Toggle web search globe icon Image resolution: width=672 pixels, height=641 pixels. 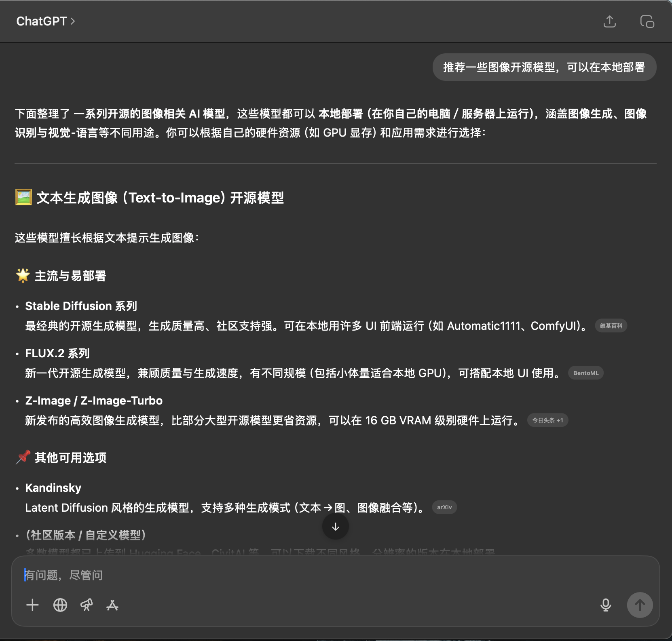(60, 605)
